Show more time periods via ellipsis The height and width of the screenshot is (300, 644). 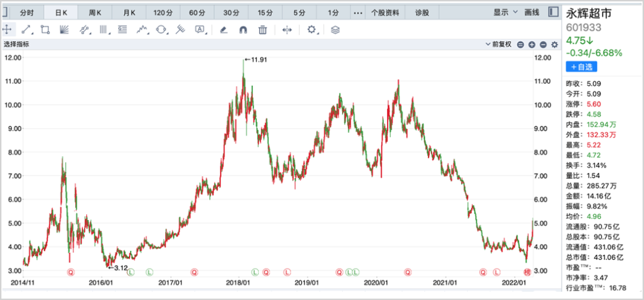(x=358, y=13)
